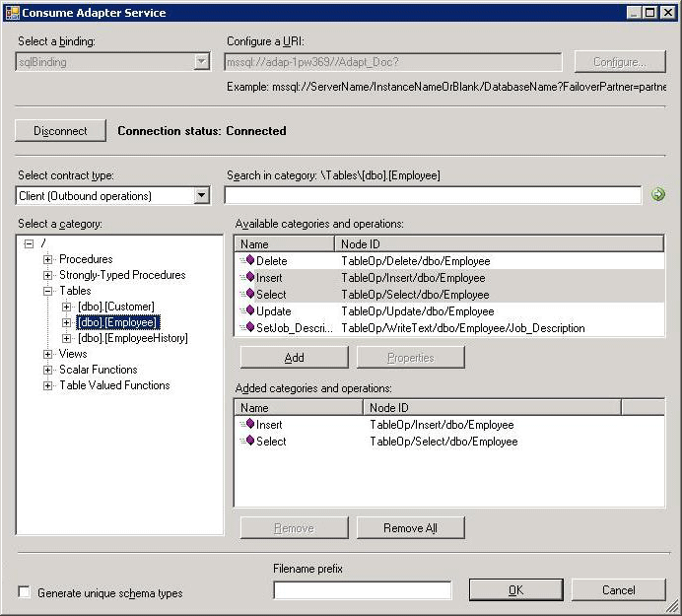Expand the [dbo].[Employee] table node
This screenshot has width=682, height=616.
pyautogui.click(x=66, y=323)
